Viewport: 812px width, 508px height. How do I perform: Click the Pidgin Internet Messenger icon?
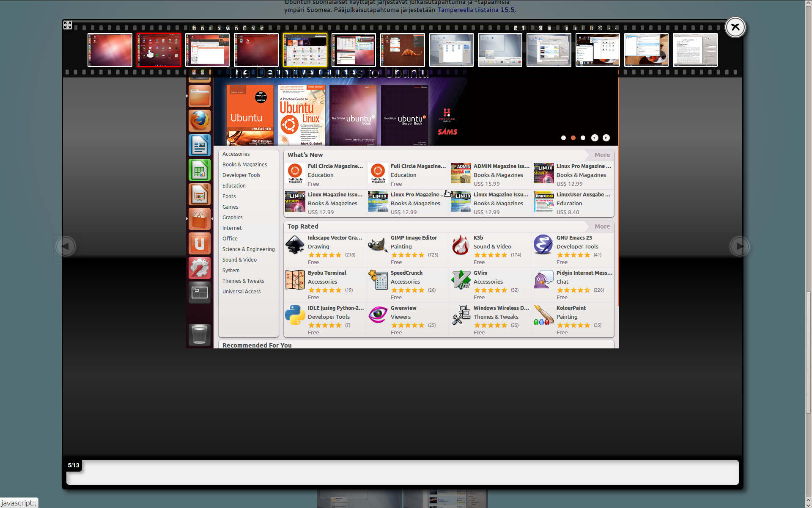pos(543,280)
